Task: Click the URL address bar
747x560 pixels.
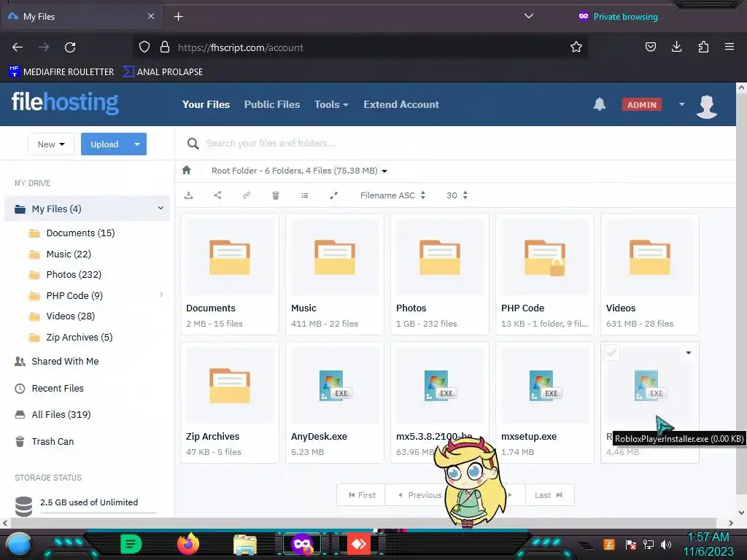Action: (360, 47)
